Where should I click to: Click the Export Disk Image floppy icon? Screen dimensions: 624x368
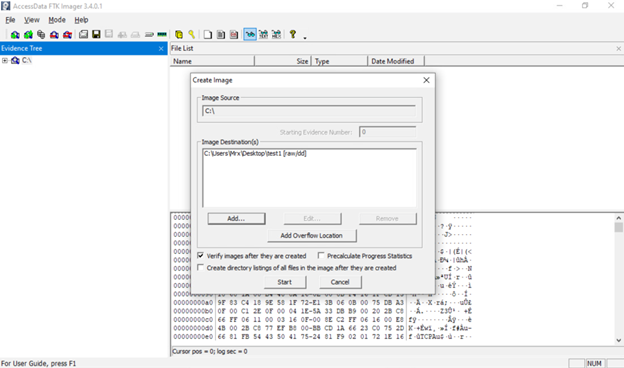[96, 34]
